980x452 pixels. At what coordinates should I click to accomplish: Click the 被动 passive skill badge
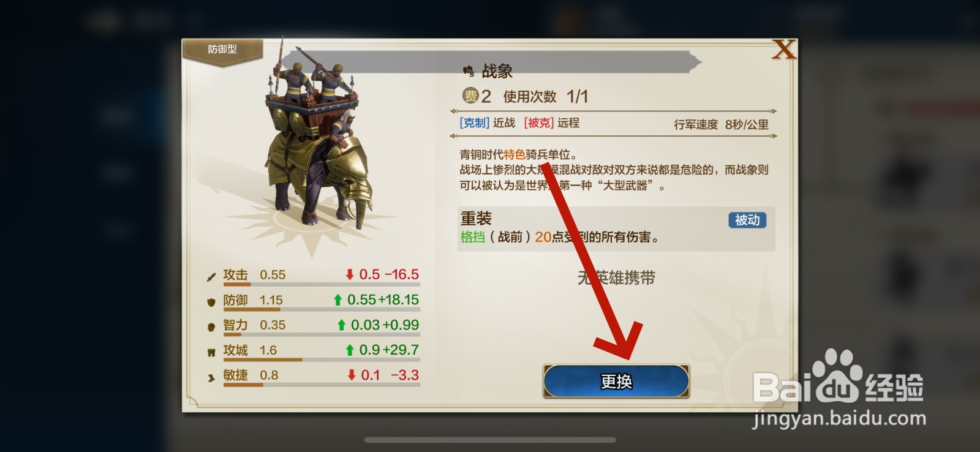pos(747,220)
